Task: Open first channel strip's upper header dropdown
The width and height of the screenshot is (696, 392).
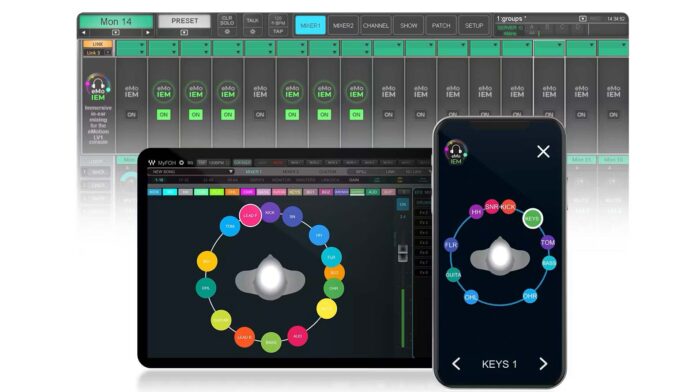Action: tap(142, 45)
